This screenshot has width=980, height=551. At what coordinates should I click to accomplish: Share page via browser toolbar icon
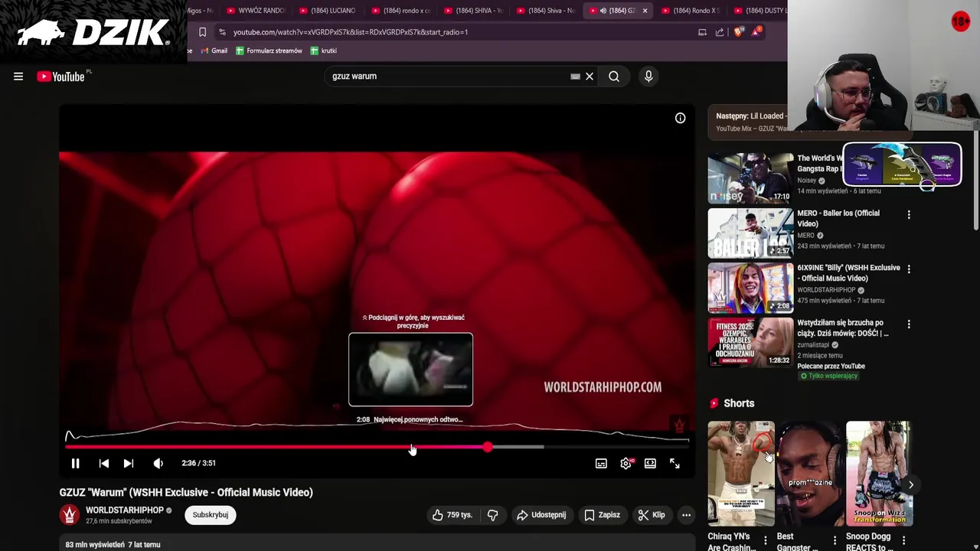click(720, 32)
